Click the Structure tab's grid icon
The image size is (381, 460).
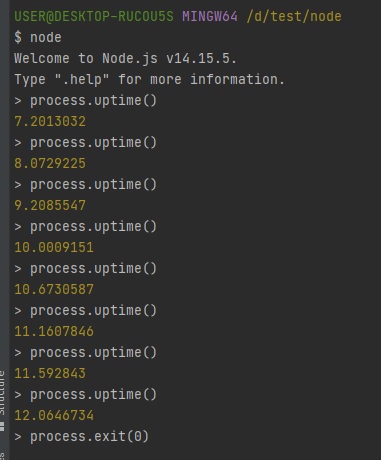(x=2, y=427)
